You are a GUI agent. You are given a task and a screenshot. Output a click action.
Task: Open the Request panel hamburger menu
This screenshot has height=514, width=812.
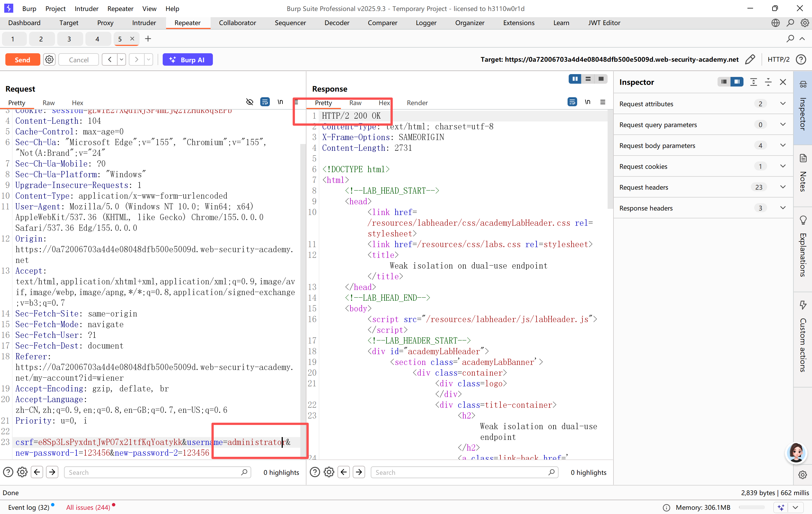pos(296,102)
